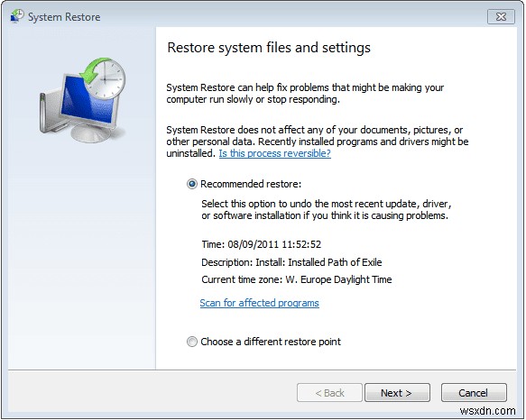526x420 pixels.
Task: Click the 'System Restore' window title text
Action: click(x=64, y=17)
